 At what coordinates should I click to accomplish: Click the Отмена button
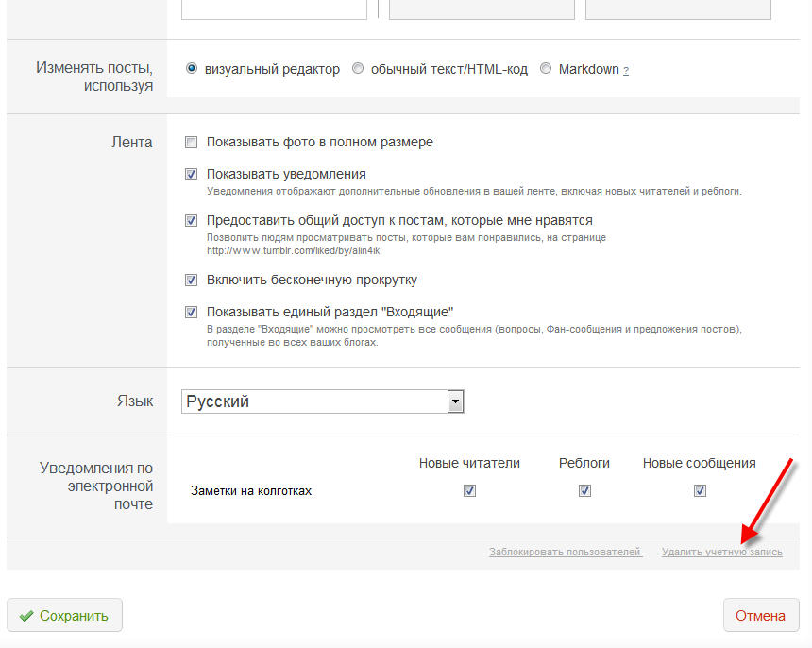click(761, 615)
